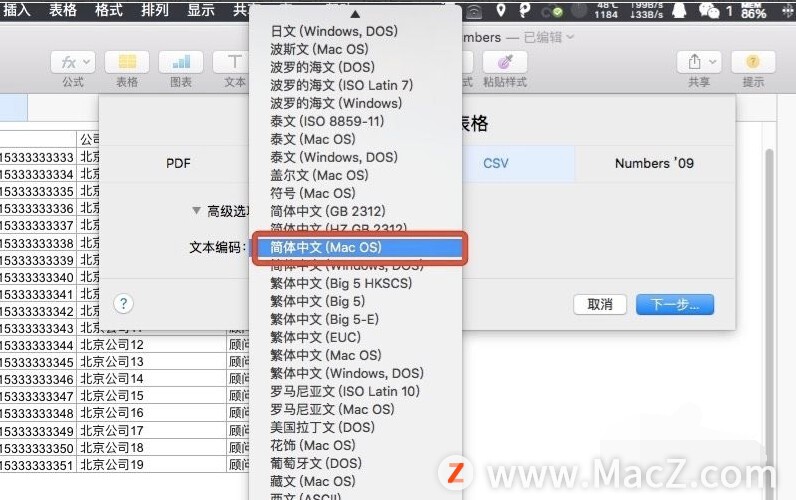Click cell 北京公司14

point(151,379)
